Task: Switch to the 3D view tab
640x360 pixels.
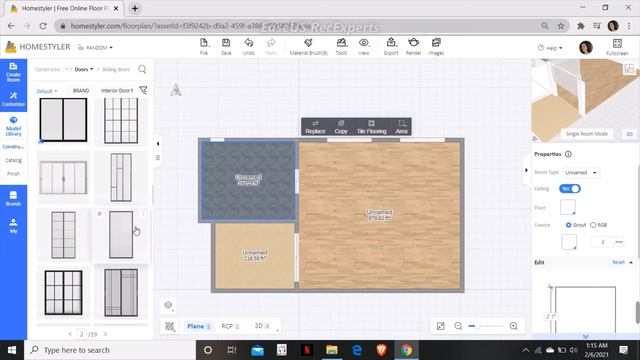Action: [262, 326]
